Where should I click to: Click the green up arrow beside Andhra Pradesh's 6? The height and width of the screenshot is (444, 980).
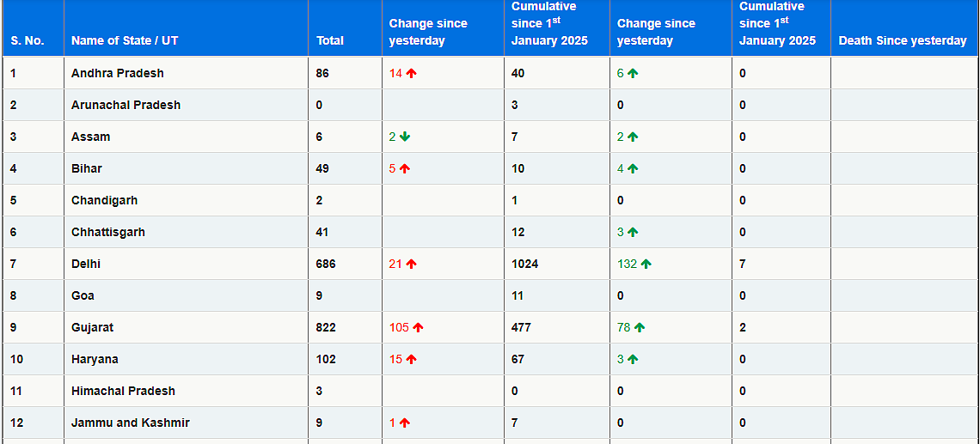click(x=633, y=73)
